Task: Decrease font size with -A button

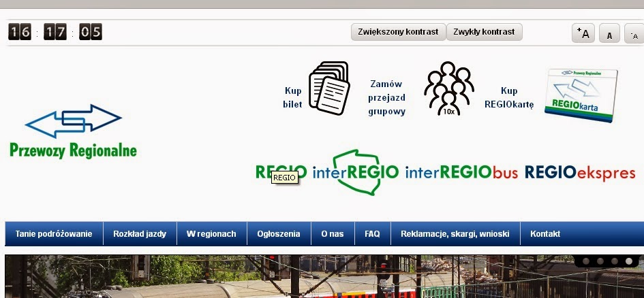Action: pyautogui.click(x=634, y=33)
